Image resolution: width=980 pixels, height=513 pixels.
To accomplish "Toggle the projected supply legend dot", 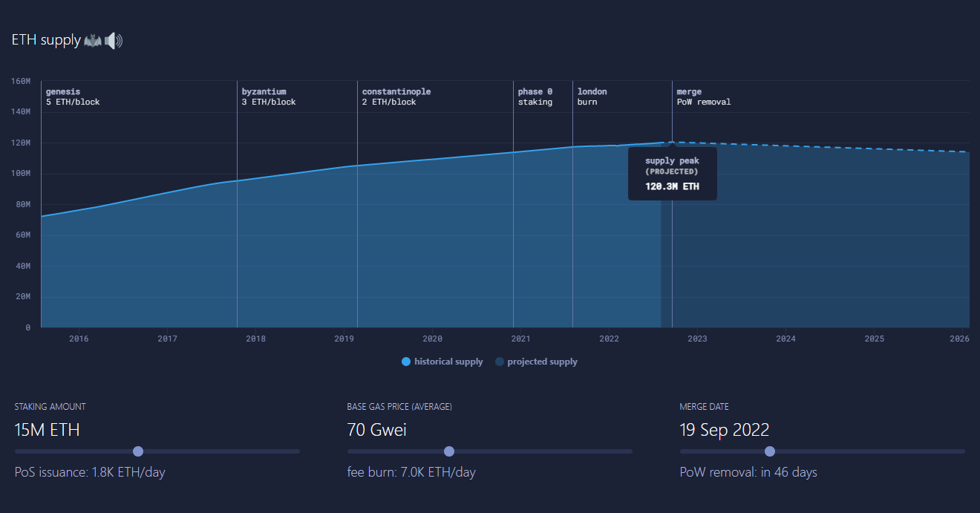I will [x=500, y=362].
